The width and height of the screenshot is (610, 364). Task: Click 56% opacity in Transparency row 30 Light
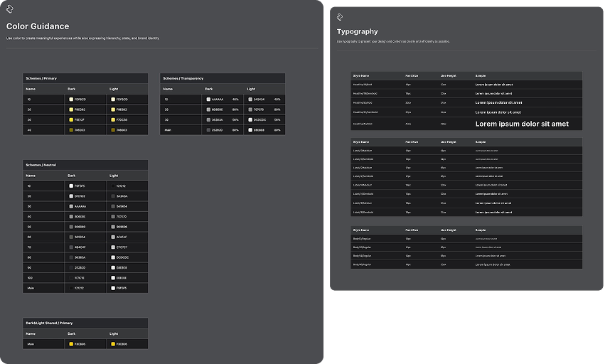(x=277, y=119)
